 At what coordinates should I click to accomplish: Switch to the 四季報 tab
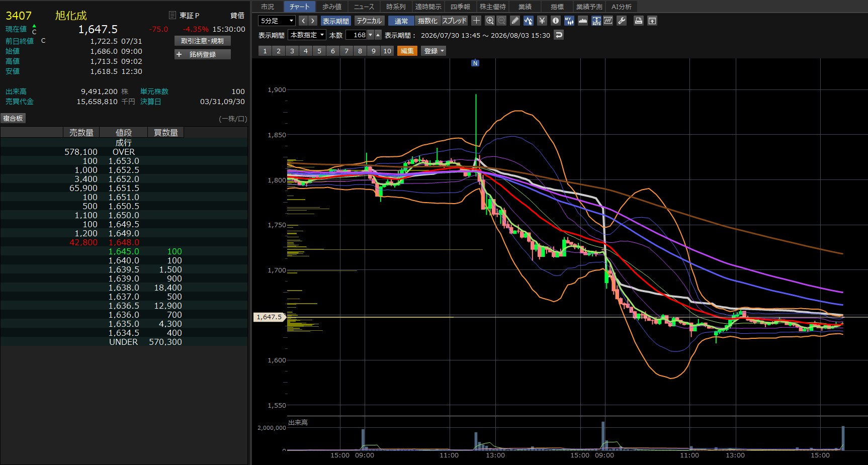point(460,7)
